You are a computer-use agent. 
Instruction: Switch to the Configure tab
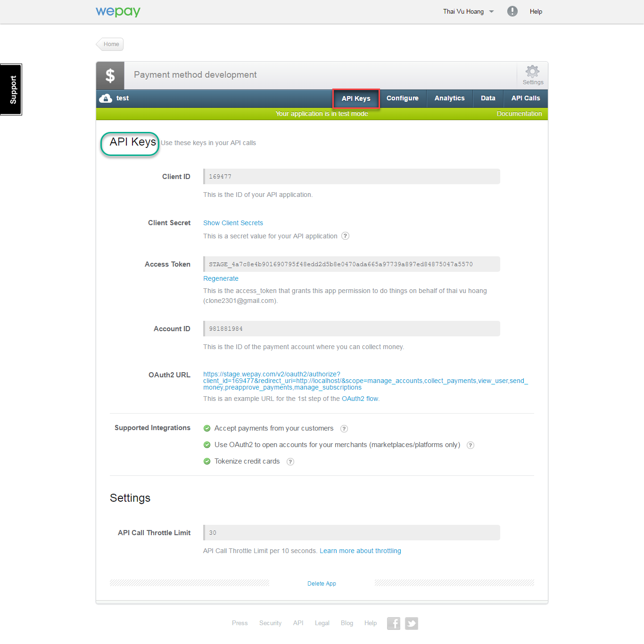(402, 98)
